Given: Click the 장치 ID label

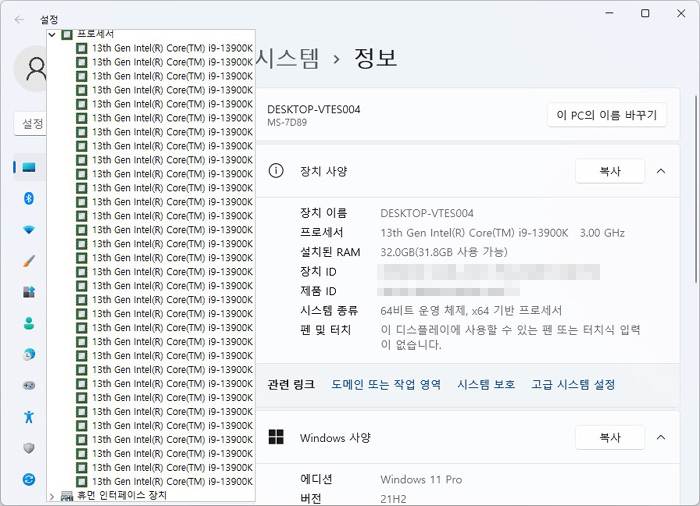Looking at the screenshot, I should click(318, 272).
